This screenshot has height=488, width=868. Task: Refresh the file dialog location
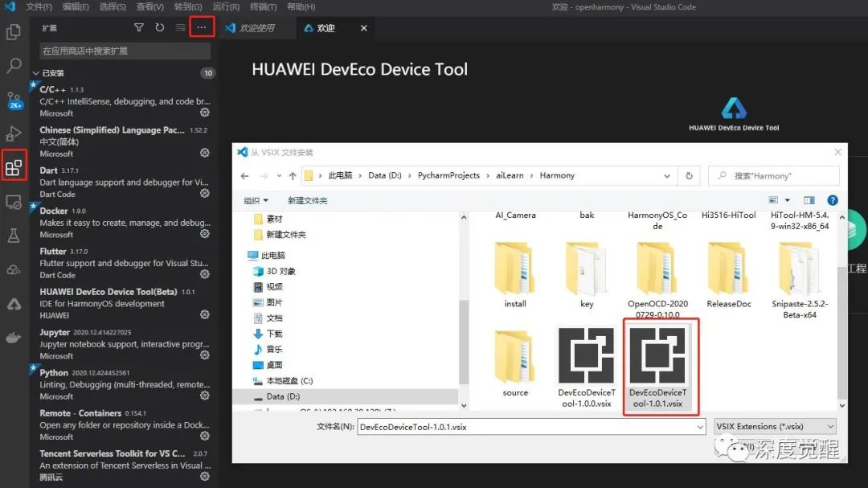click(690, 175)
